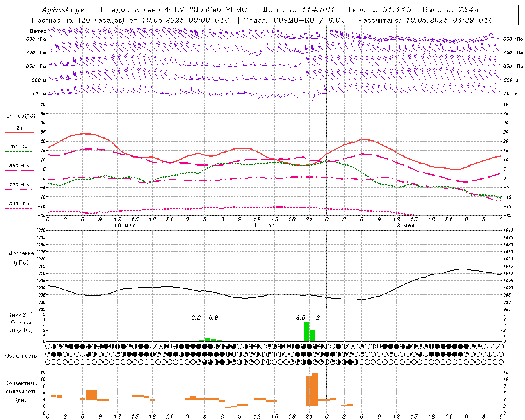Click the forecast start time 10.05.2025 00:00 UTC

click(185, 20)
